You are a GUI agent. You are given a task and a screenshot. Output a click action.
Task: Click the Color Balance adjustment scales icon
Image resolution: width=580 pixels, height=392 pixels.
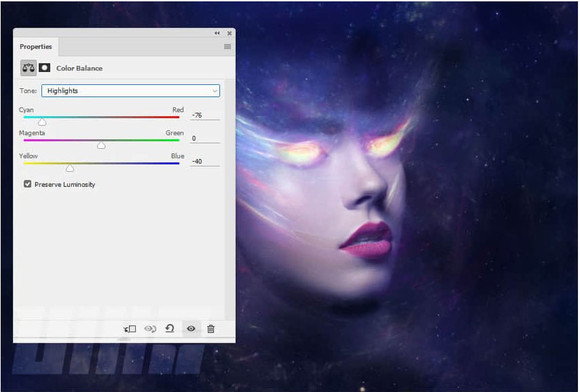[29, 68]
